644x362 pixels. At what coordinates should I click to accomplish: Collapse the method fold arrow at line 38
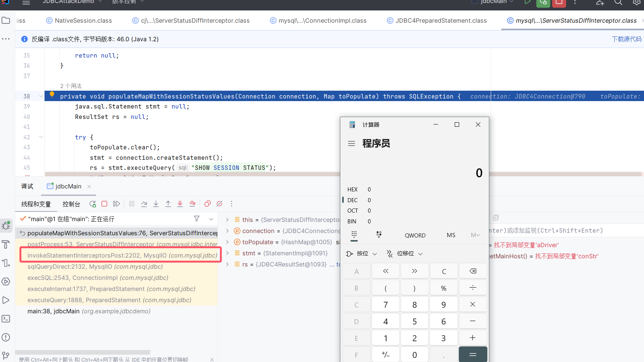[41, 96]
